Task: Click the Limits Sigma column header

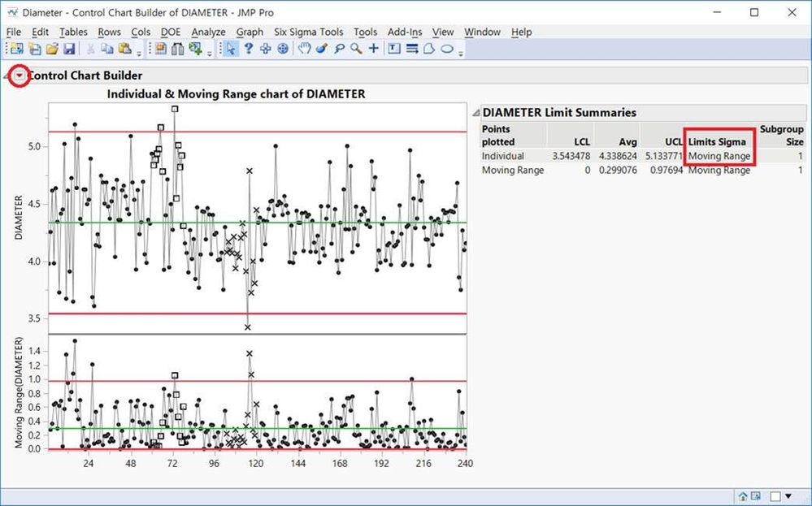Action: tap(717, 142)
